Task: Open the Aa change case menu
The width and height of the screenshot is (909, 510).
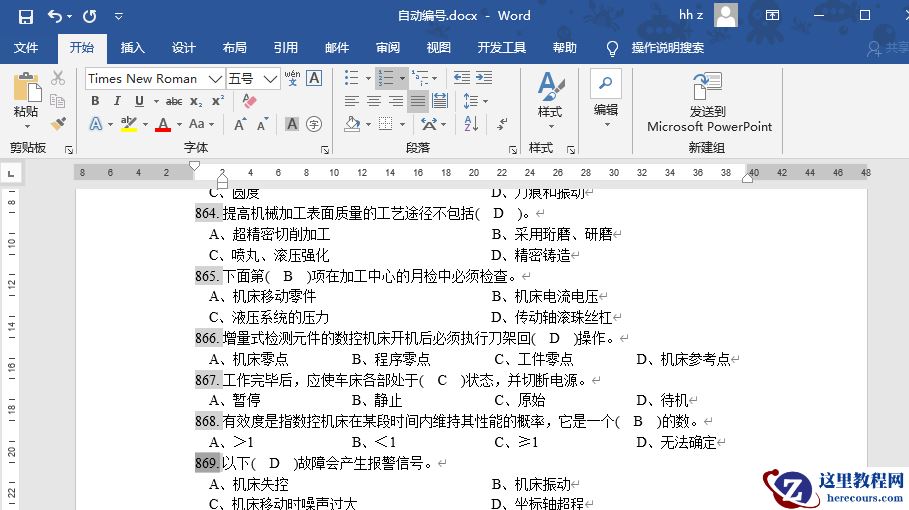Action: click(201, 123)
